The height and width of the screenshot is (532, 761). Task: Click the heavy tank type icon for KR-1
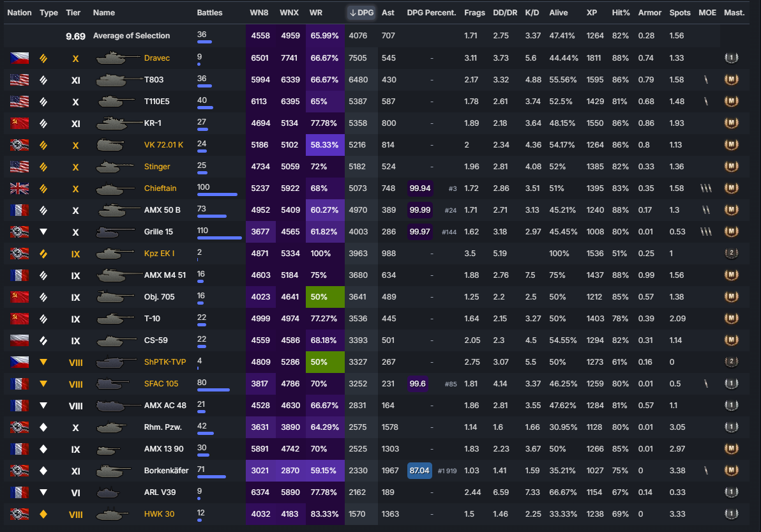[43, 123]
